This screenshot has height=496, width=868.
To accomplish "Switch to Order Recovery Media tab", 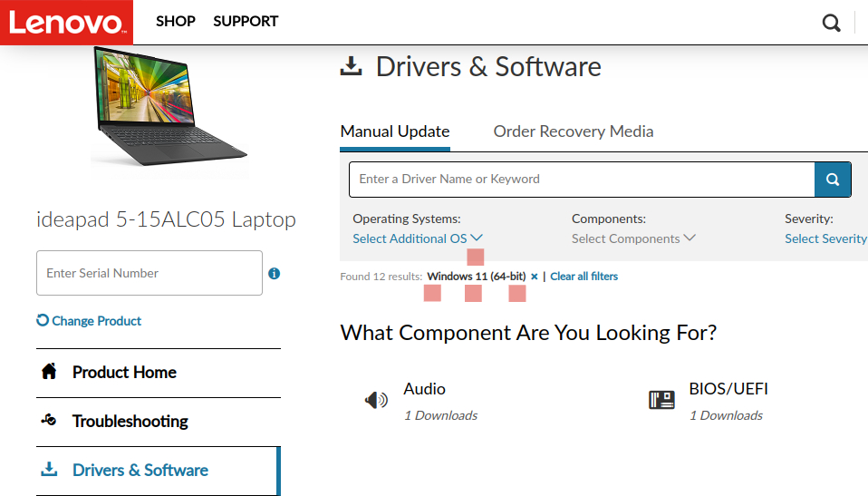I will coord(574,131).
